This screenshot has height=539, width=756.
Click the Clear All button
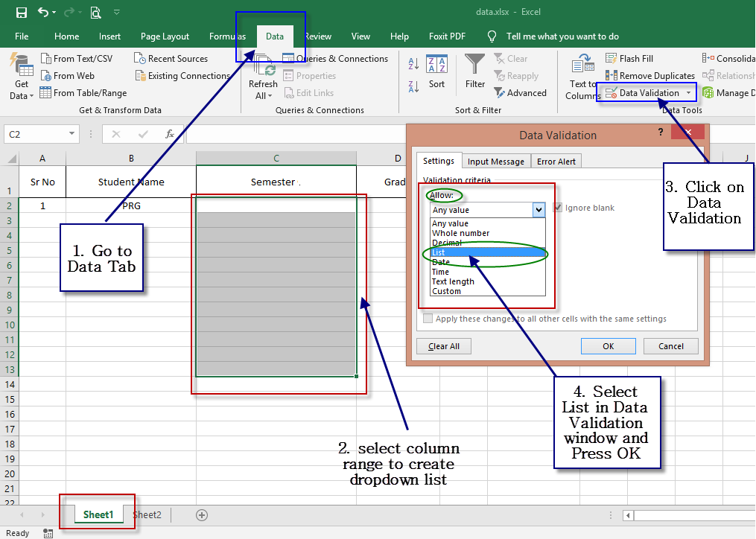pyautogui.click(x=443, y=345)
